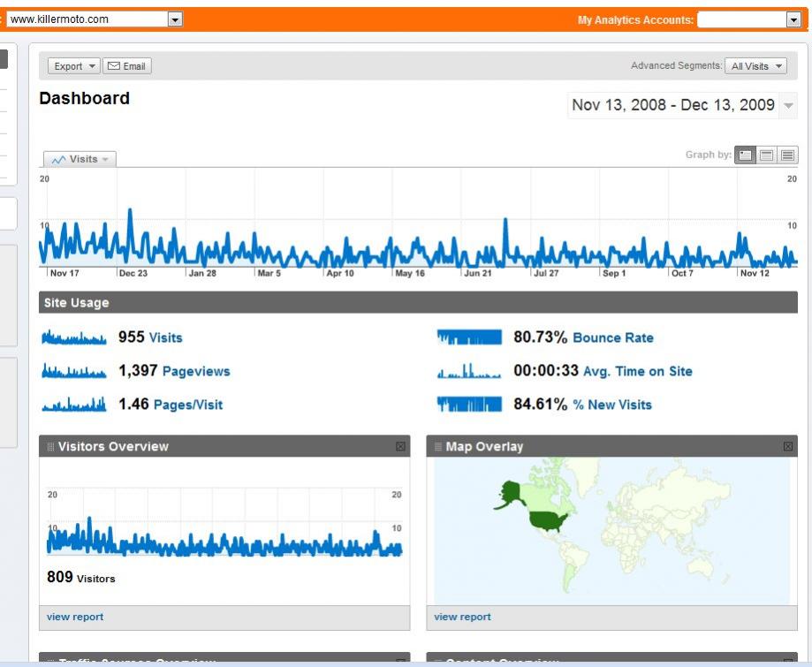Click the Site Usage header bar
Screen dimensions: 812x667
click(418, 302)
